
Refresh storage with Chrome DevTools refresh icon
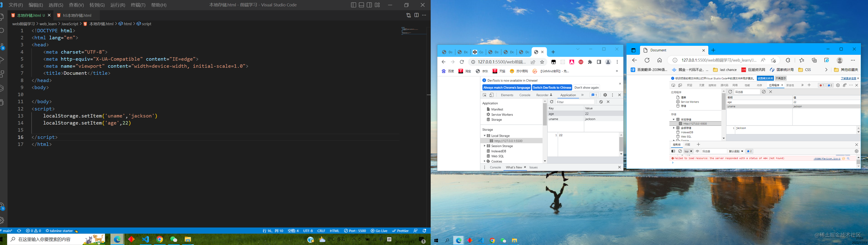point(552,102)
